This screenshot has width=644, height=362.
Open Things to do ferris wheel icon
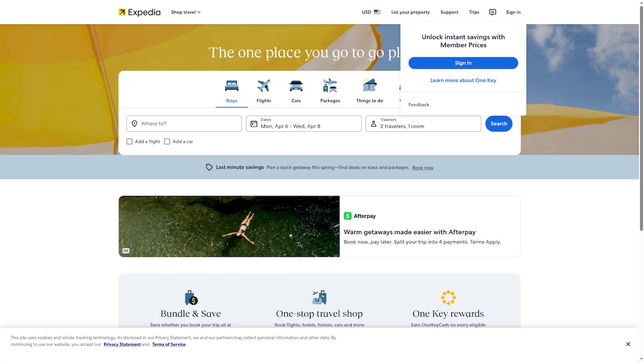click(369, 85)
